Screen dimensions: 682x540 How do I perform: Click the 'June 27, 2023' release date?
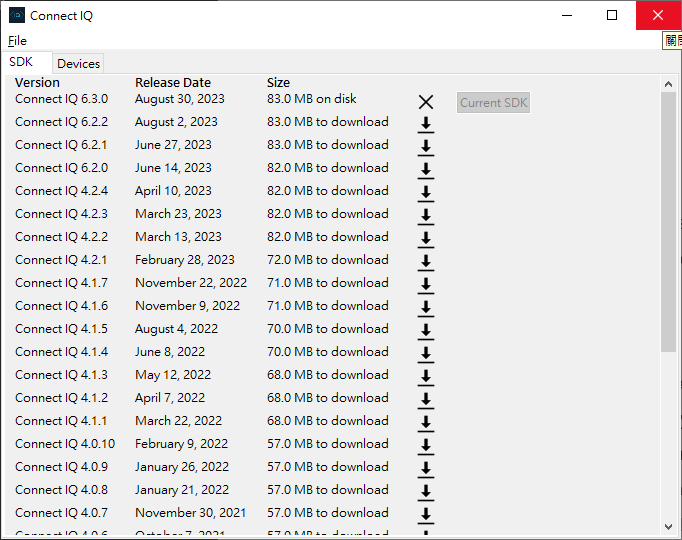(x=173, y=145)
